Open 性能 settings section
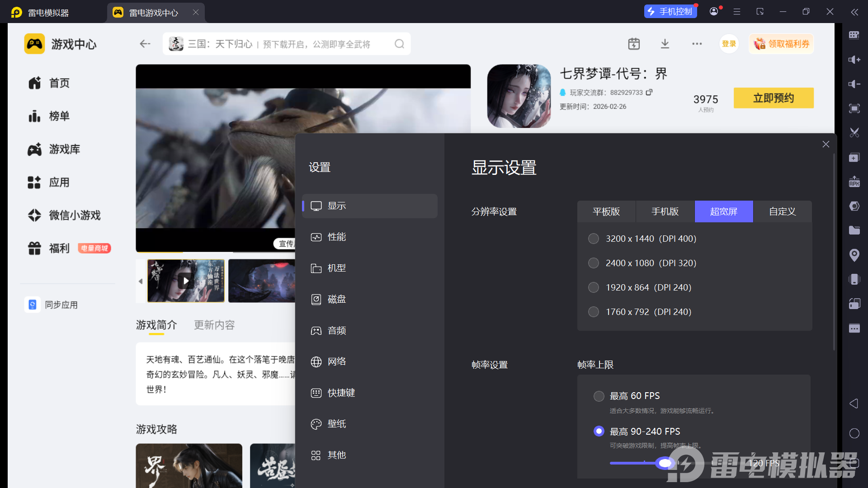Image resolution: width=868 pixels, height=488 pixels. pos(337,237)
